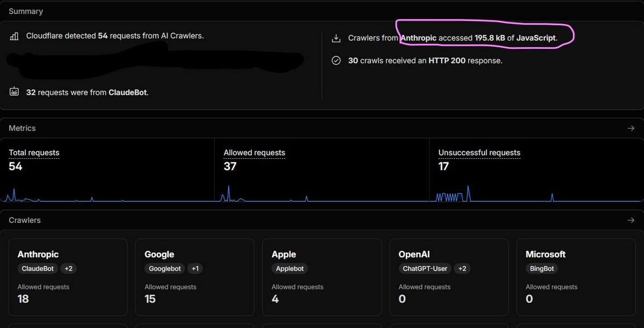This screenshot has width=644, height=328.
Task: Click the robot icon next to ClaudeBot requests
Action: [x=14, y=92]
